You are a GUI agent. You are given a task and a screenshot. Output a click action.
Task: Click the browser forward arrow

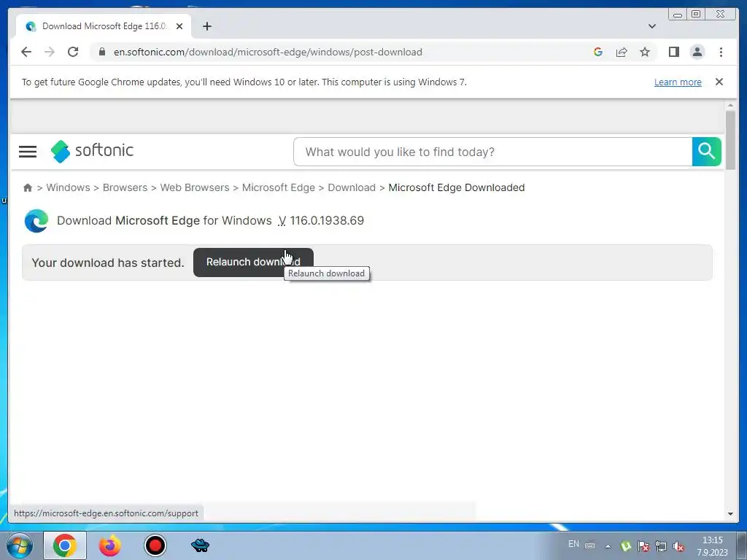point(50,52)
